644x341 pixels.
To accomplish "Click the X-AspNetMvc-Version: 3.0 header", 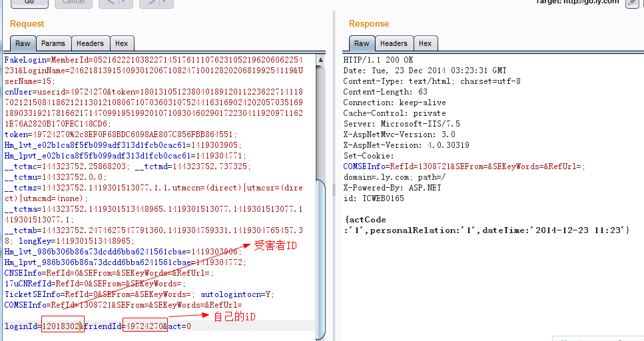I will pyautogui.click(x=399, y=135).
